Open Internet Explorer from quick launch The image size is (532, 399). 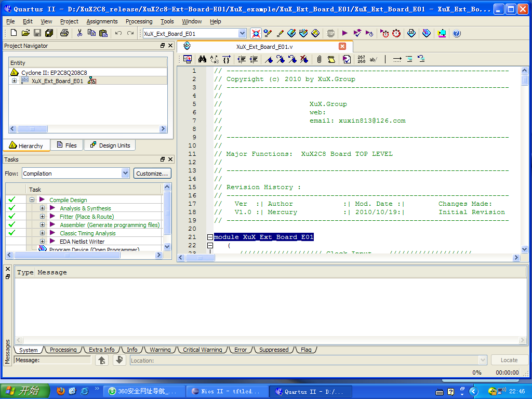click(84, 391)
